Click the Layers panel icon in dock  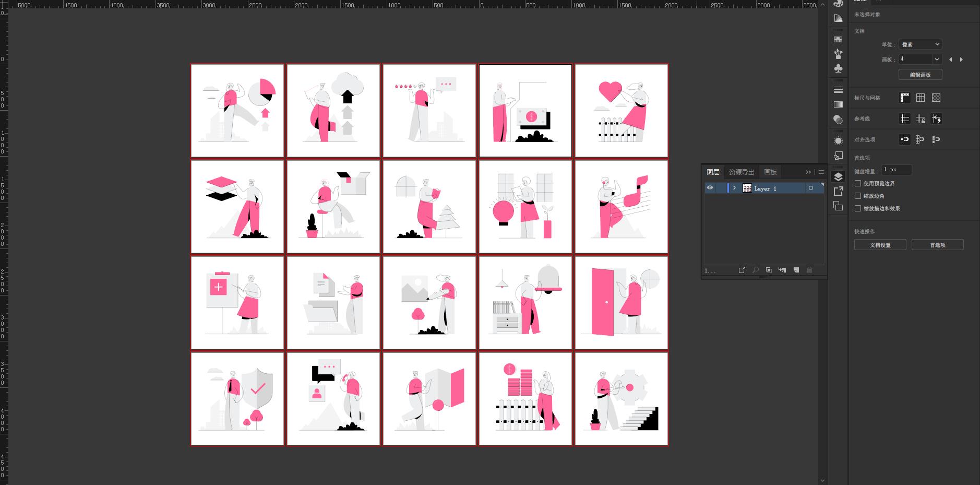point(838,176)
